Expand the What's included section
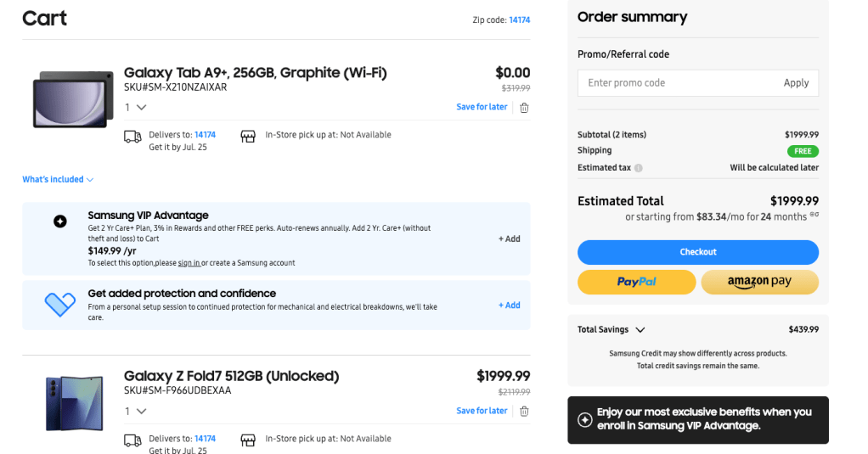 pyautogui.click(x=58, y=180)
